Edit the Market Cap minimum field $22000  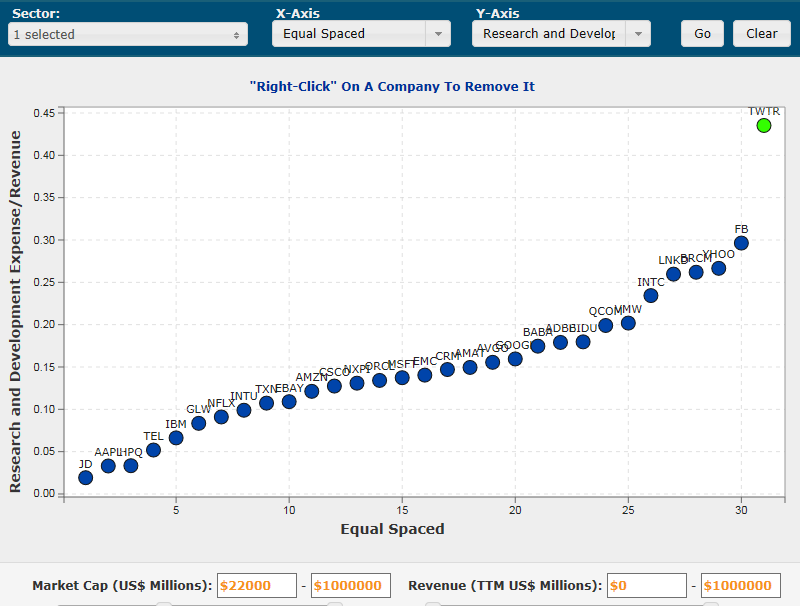(257, 586)
